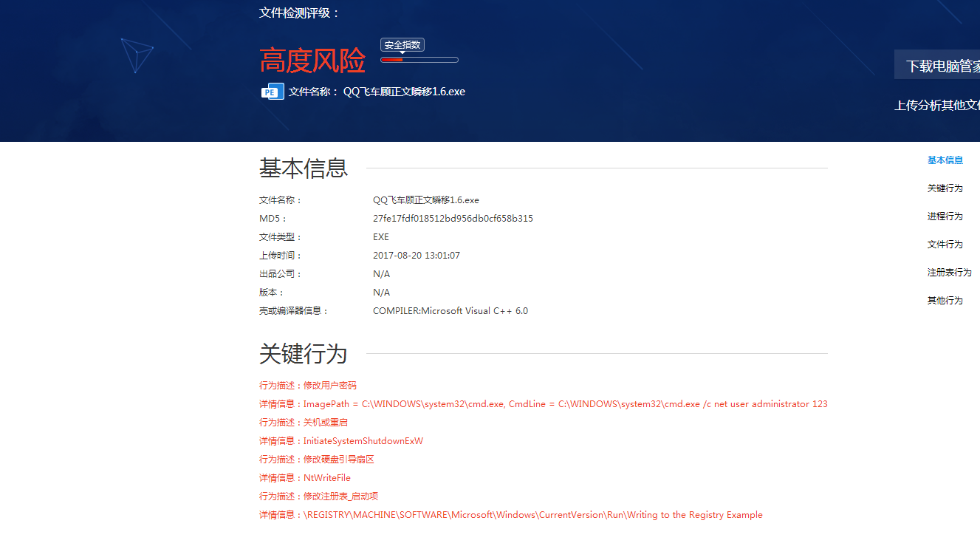Image resolution: width=980 pixels, height=546 pixels.
Task: Open 文件行为 section from the side navigation
Action: (945, 245)
